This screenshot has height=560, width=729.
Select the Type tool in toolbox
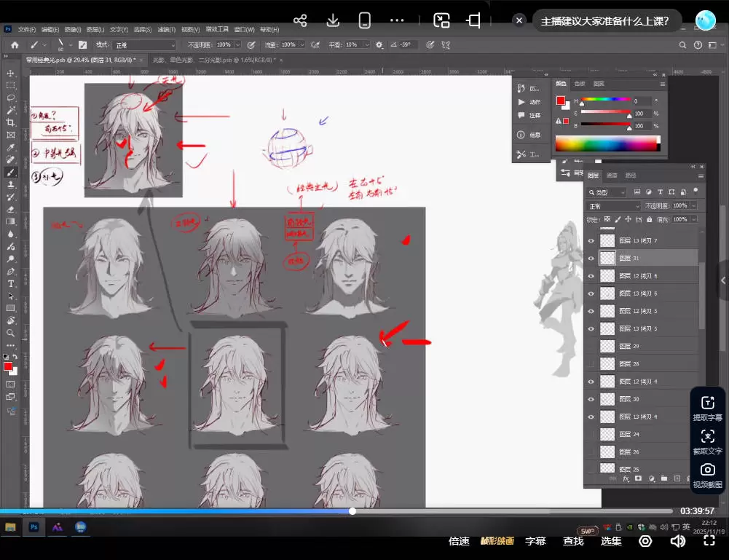tap(11, 283)
